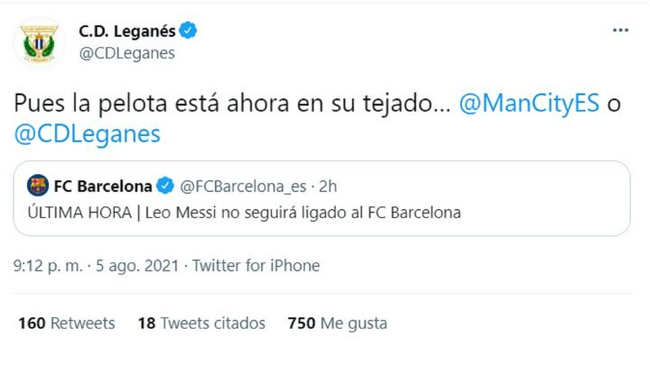
Task: Click the ÚLTIMA HORA Leo Messi quoted text
Action: pos(244,212)
